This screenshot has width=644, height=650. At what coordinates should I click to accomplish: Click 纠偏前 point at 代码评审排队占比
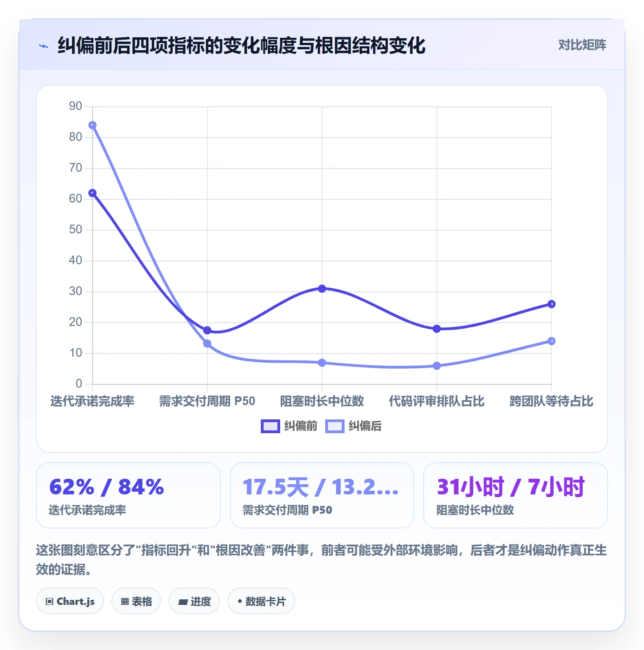(x=437, y=329)
